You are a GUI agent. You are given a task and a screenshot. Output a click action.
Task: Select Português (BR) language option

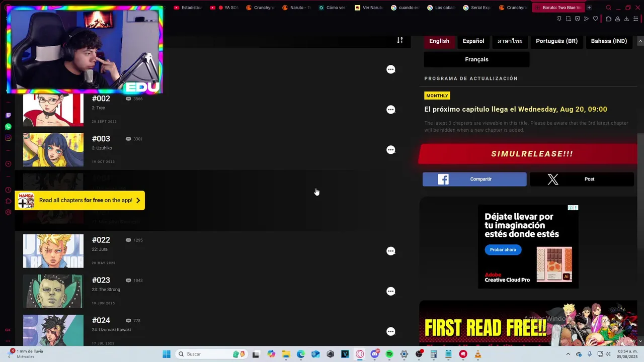[x=556, y=41]
